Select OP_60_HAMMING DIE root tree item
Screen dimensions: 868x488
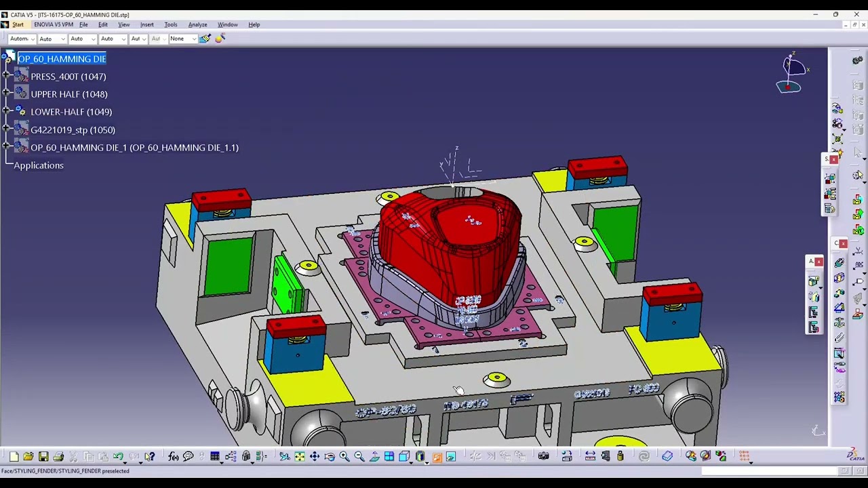62,59
